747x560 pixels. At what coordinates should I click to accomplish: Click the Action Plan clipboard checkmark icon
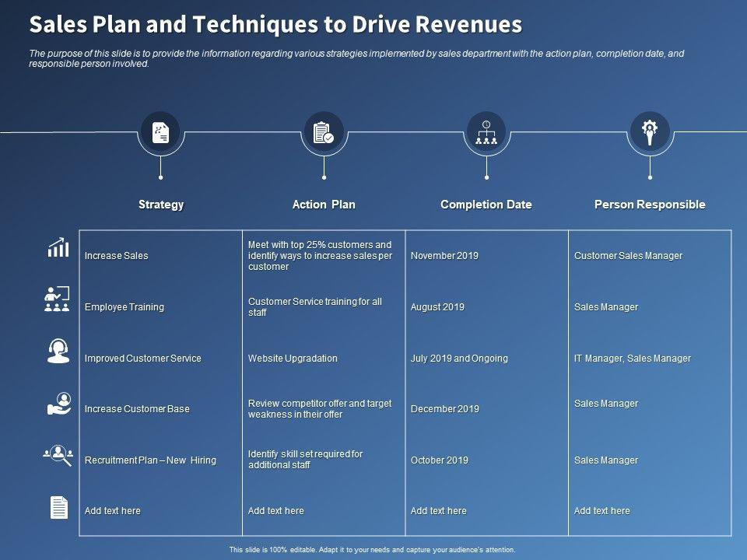[x=324, y=132]
